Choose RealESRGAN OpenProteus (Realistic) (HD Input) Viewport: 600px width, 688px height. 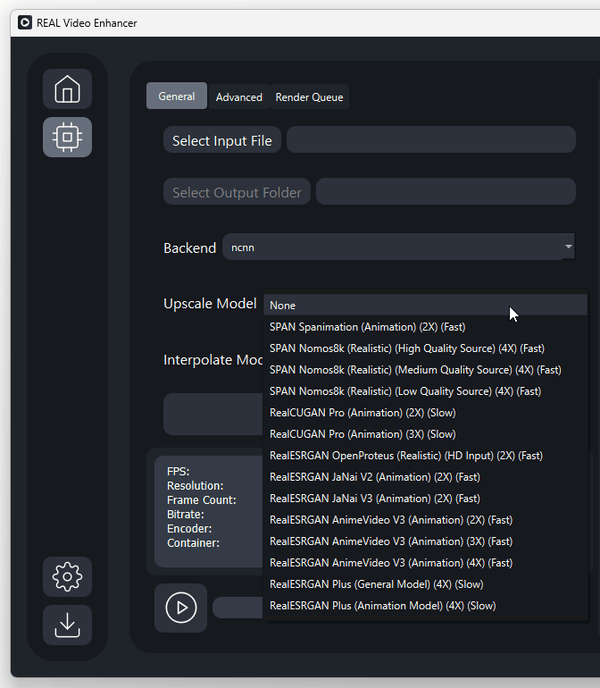[x=425, y=455]
